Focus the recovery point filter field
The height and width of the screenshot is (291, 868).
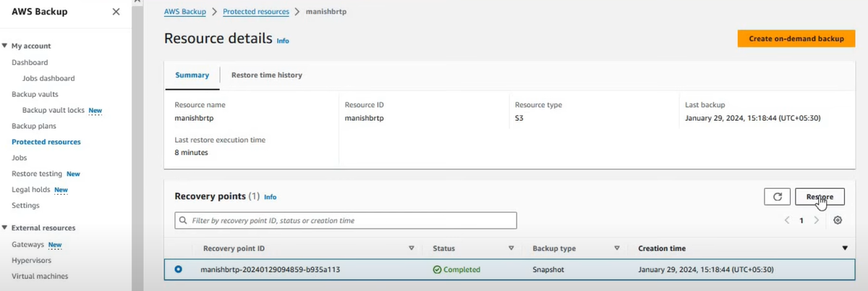[x=346, y=220]
